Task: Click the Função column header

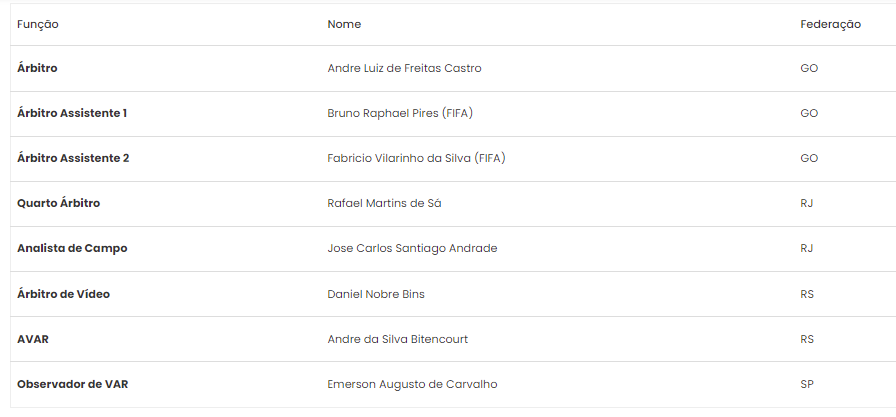Action: click(38, 25)
